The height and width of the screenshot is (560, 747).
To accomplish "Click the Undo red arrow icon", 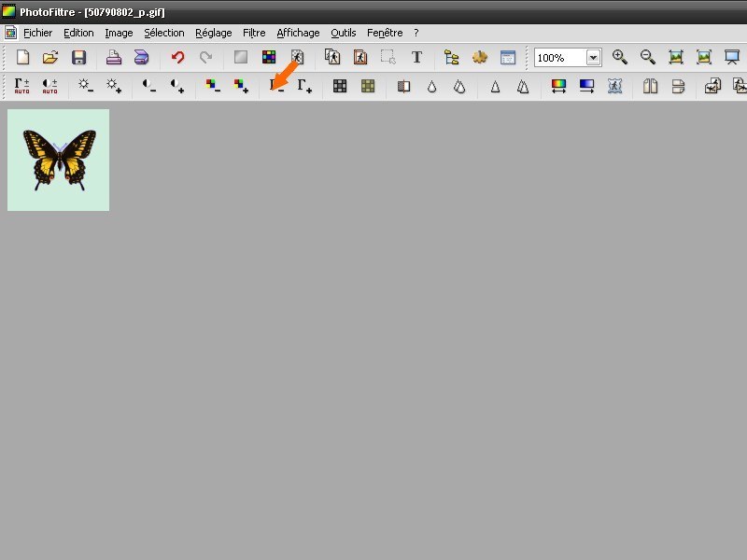I will tap(177, 58).
